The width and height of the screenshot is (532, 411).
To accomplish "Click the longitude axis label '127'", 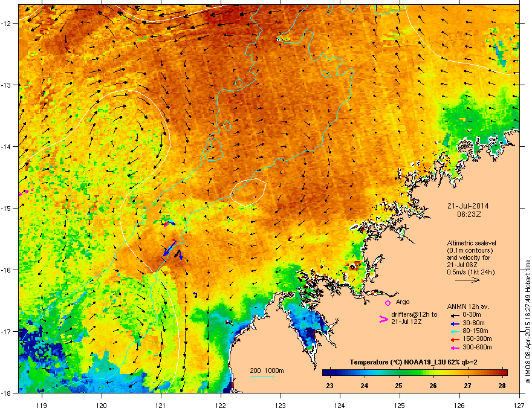I will [x=519, y=405].
